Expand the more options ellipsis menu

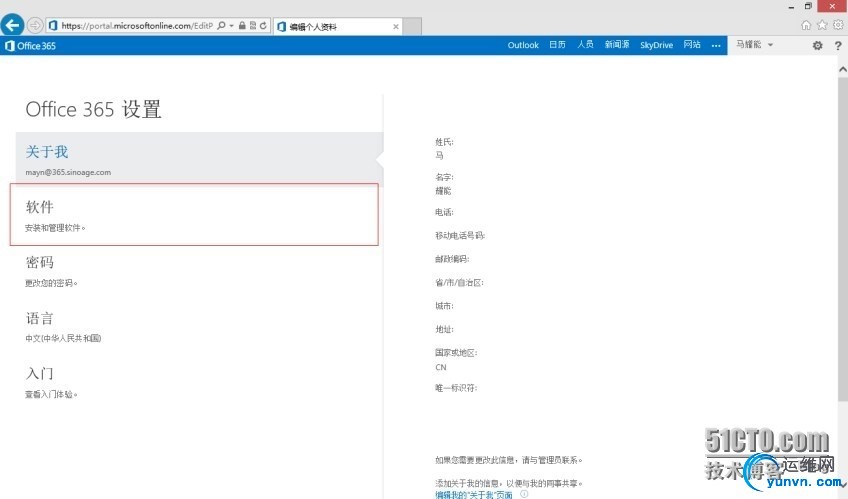[x=716, y=46]
